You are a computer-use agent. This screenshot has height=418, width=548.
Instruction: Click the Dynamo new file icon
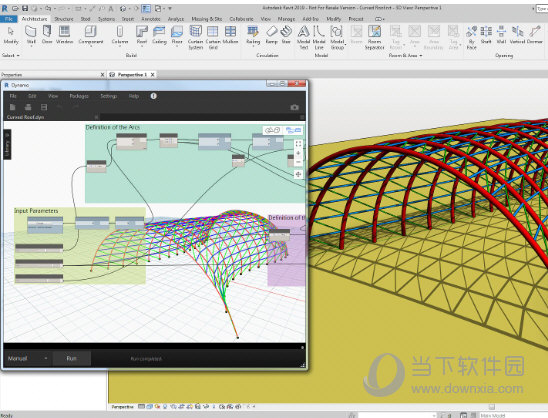pos(13,107)
